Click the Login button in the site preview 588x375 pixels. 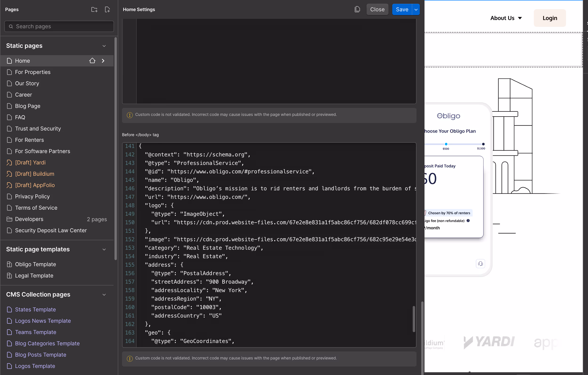(550, 18)
